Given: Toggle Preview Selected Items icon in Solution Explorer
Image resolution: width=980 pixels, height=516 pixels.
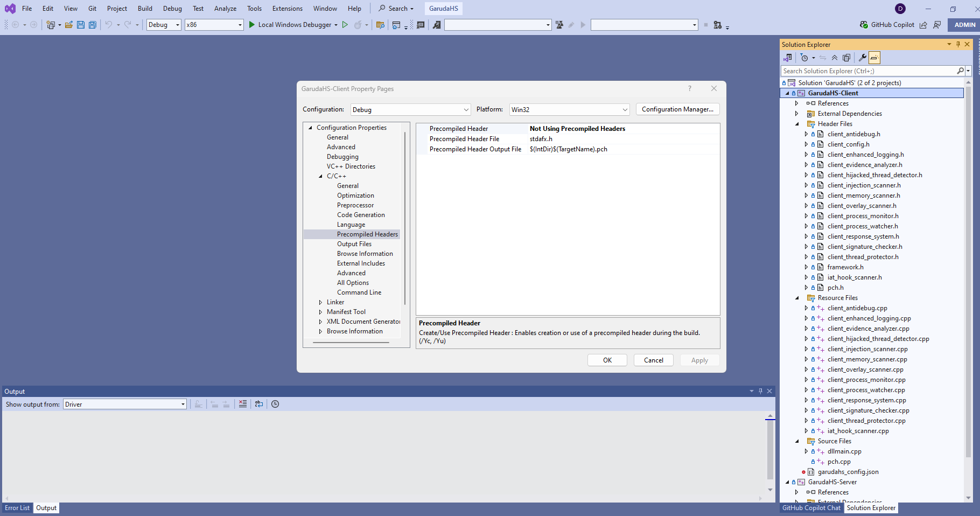Looking at the screenshot, I should coord(874,58).
